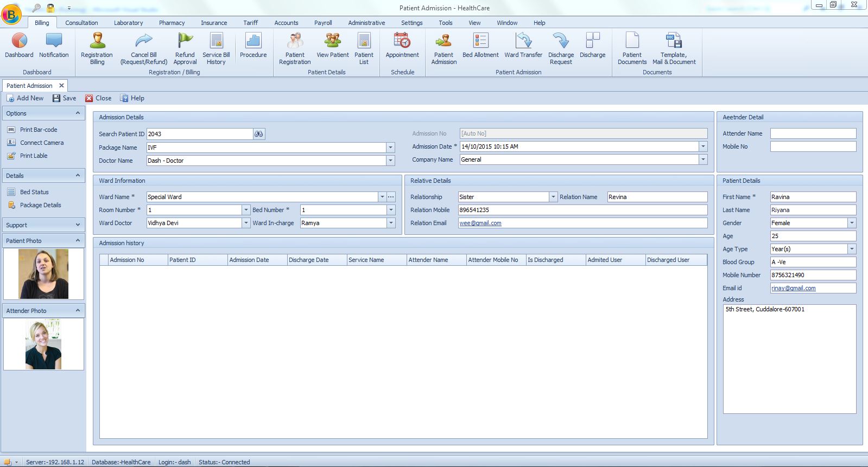This screenshot has height=467, width=868.
Task: Expand the Doctor Name dropdown
Action: [390, 161]
